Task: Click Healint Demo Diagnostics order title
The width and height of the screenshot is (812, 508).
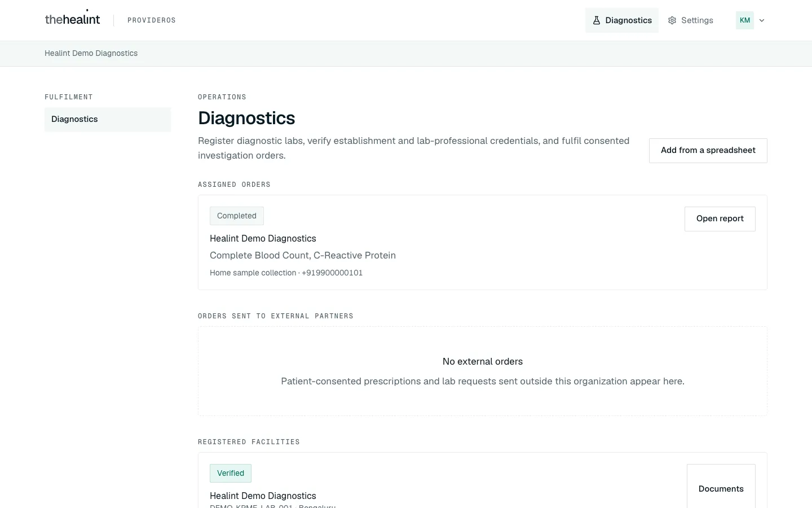Action: click(x=263, y=238)
